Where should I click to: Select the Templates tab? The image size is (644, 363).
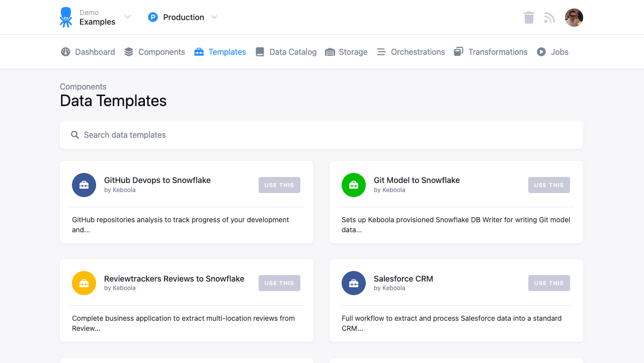point(220,52)
